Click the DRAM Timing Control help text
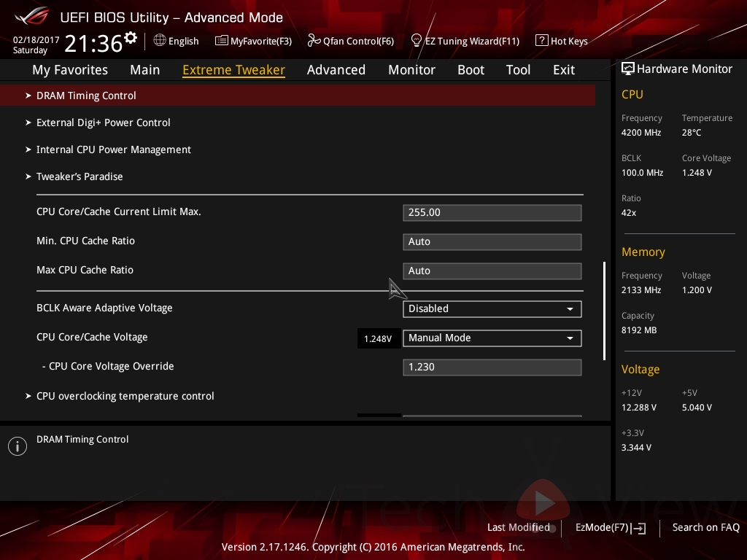 tap(82, 440)
